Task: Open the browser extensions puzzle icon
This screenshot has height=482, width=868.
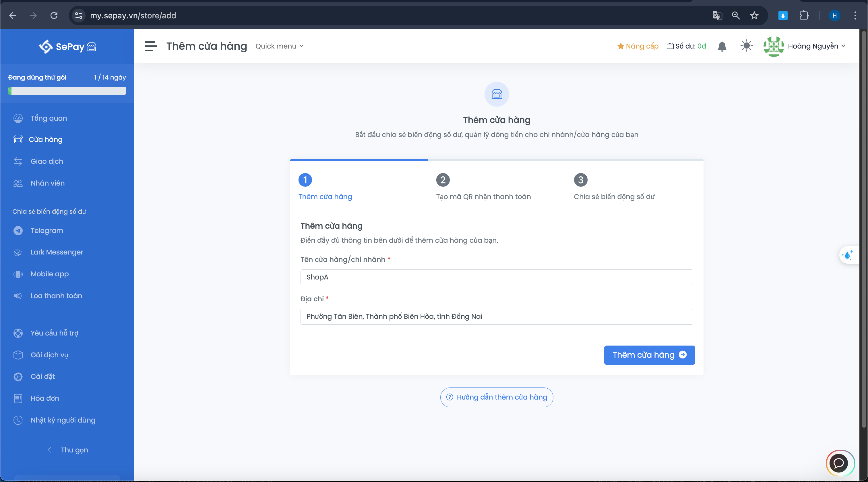Action: (x=804, y=16)
